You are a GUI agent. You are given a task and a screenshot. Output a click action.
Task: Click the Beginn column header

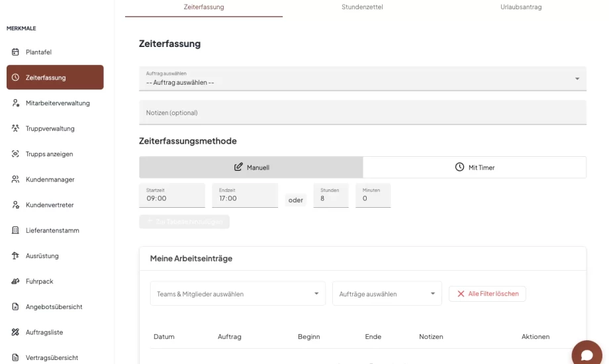[x=308, y=336]
